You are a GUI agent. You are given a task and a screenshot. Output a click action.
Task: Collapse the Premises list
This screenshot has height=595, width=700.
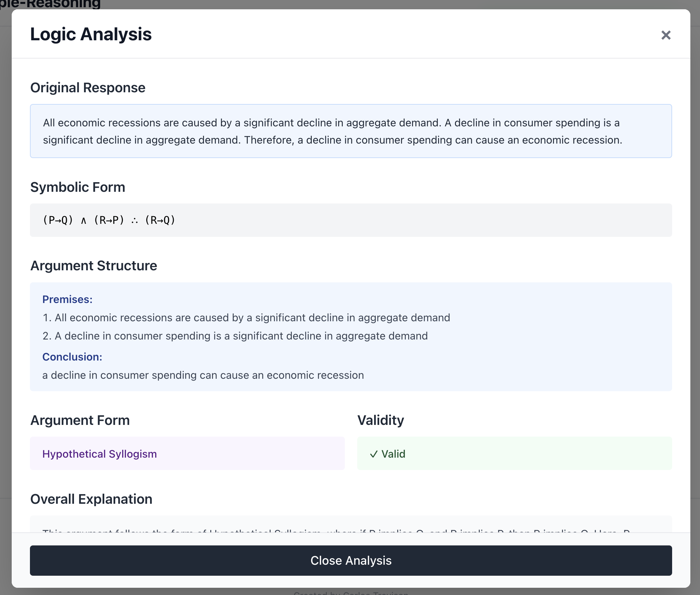tap(67, 299)
